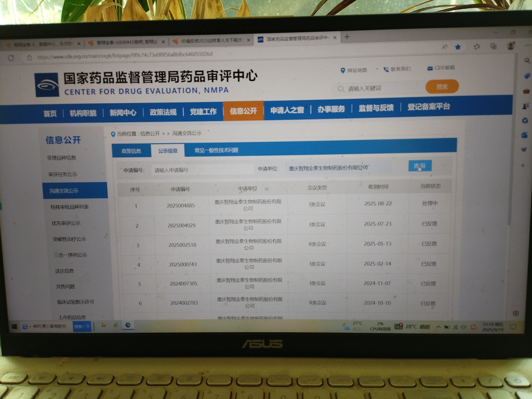Click the shopping tag sidebar icon

(527, 76)
